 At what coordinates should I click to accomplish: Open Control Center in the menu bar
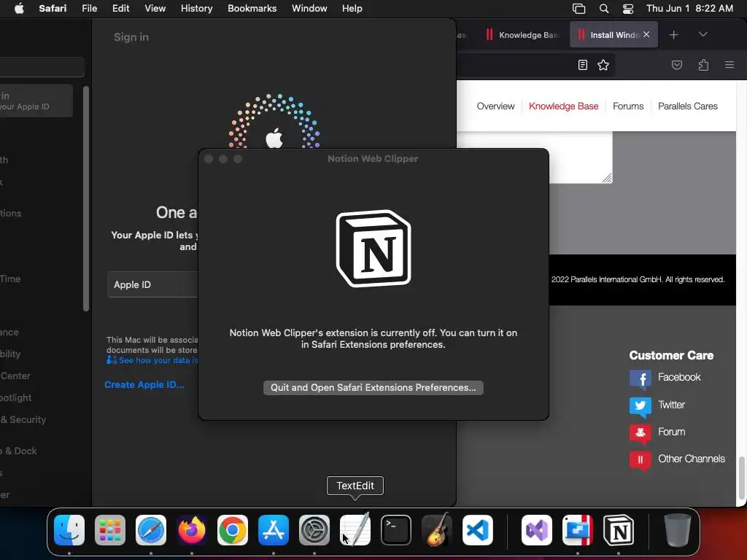click(628, 9)
